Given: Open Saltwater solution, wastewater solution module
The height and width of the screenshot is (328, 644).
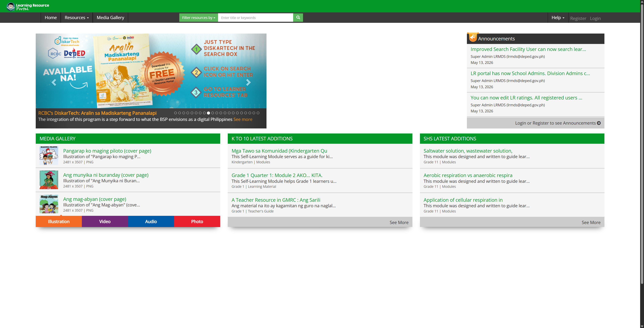Looking at the screenshot, I should (x=468, y=151).
